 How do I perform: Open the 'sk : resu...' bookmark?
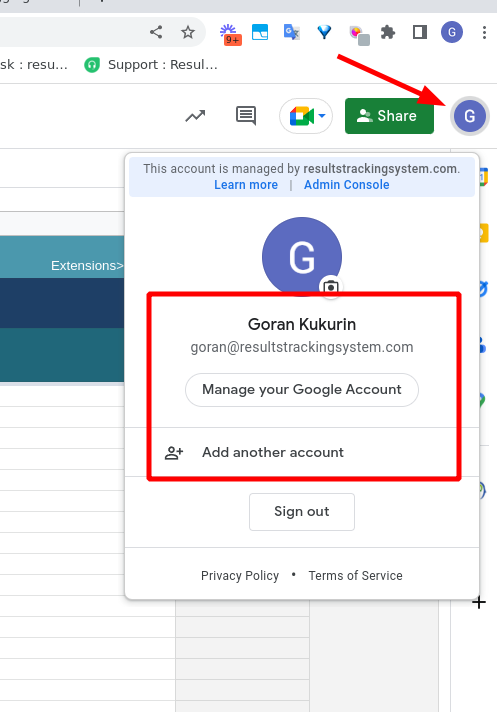click(34, 65)
